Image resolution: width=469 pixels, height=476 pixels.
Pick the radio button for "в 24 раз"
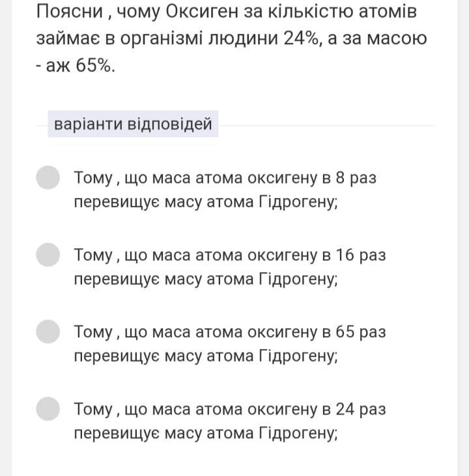pyautogui.click(x=48, y=409)
